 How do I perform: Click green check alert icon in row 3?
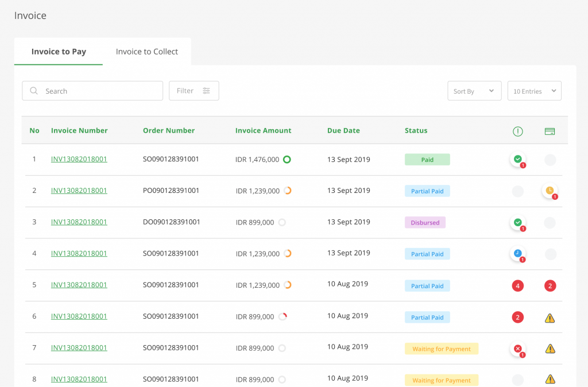click(518, 223)
